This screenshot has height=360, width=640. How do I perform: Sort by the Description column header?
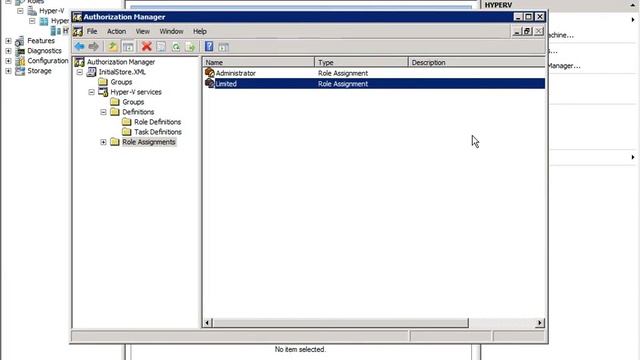pos(476,62)
